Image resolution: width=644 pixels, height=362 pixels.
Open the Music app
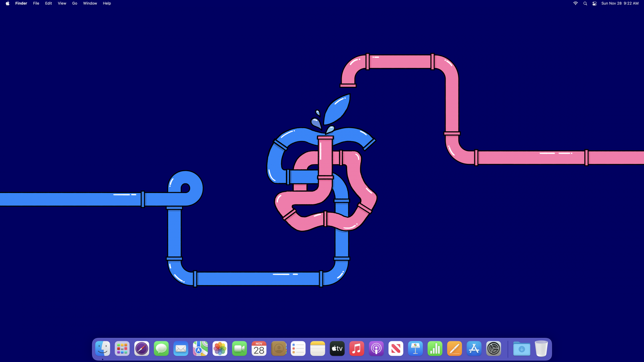coord(356,349)
